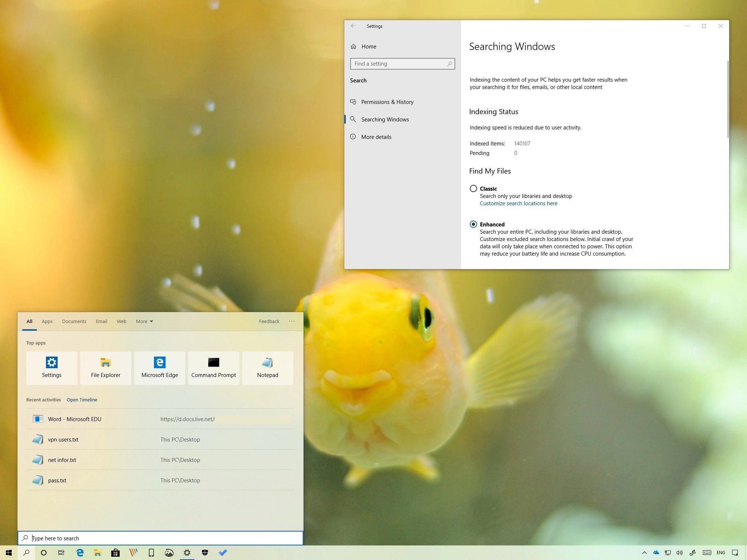Screen dimensions: 747x560
Task: Open Microsoft Store from the taskbar
Action: coord(115,553)
